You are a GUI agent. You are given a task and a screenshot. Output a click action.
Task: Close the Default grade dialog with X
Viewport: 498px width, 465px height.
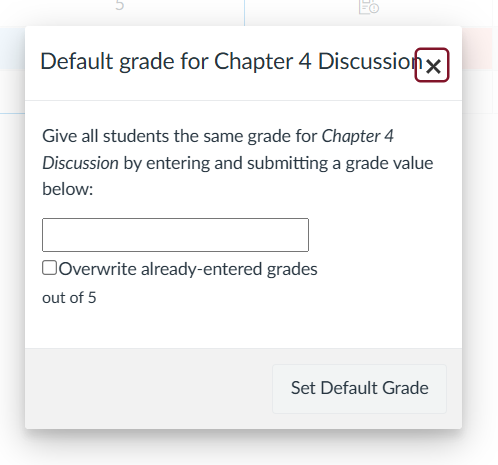tap(432, 65)
